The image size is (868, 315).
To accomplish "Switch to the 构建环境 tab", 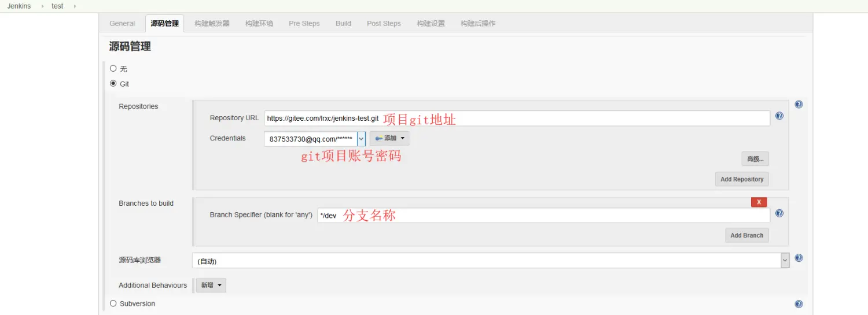I will pos(259,24).
